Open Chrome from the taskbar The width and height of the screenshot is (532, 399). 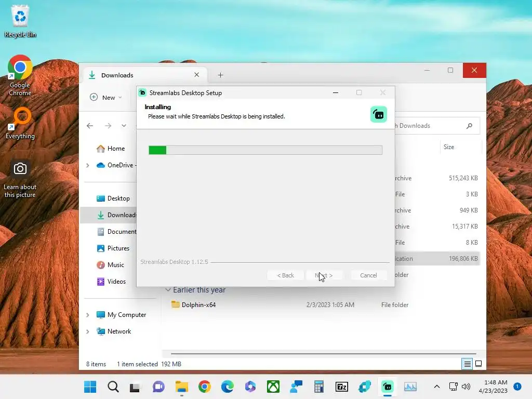click(x=205, y=387)
